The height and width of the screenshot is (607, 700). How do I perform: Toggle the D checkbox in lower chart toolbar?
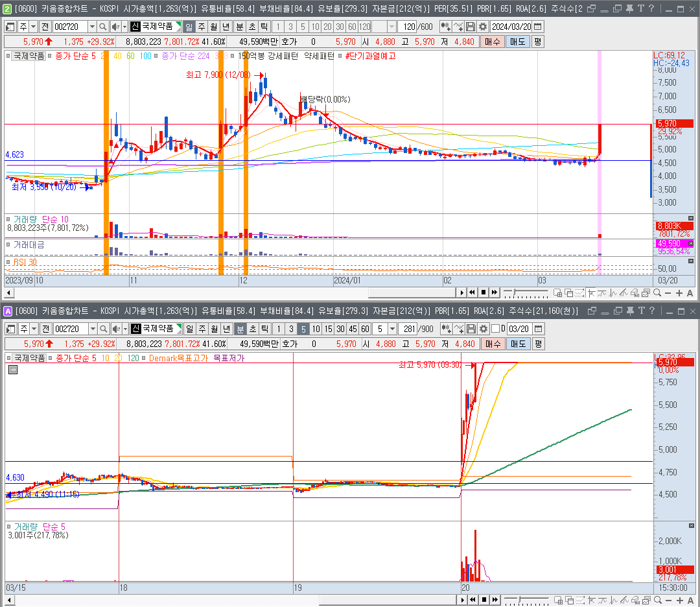[x=496, y=329]
